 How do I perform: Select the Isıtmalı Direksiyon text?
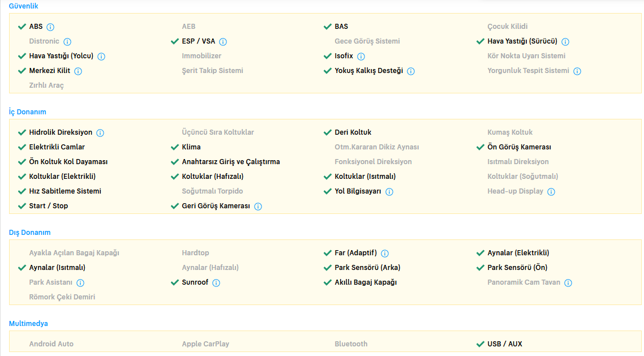point(518,162)
